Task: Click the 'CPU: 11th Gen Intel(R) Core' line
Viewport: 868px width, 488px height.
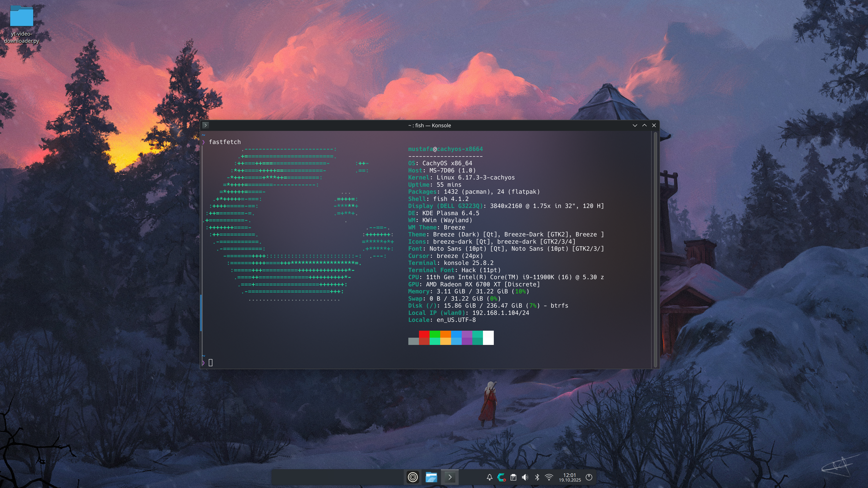Action: coord(506,277)
